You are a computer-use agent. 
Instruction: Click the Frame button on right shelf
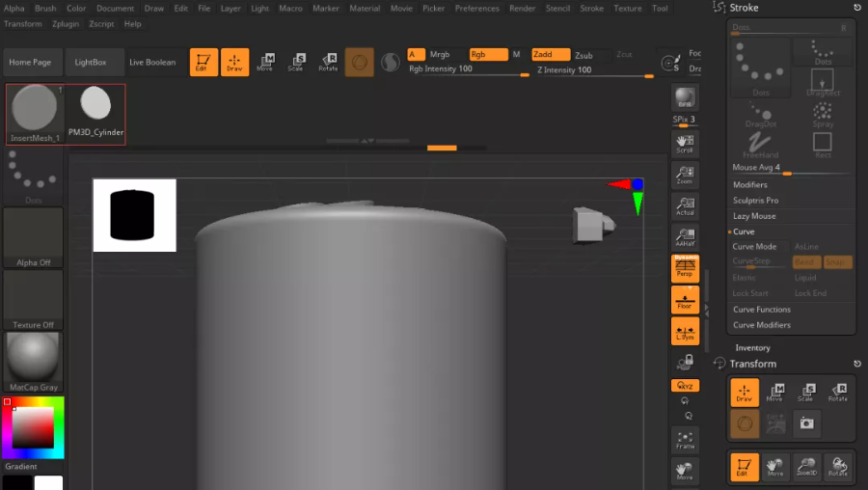click(x=685, y=440)
